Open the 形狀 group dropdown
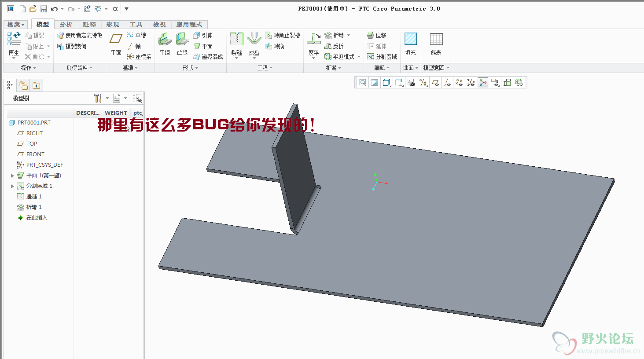 pos(191,68)
